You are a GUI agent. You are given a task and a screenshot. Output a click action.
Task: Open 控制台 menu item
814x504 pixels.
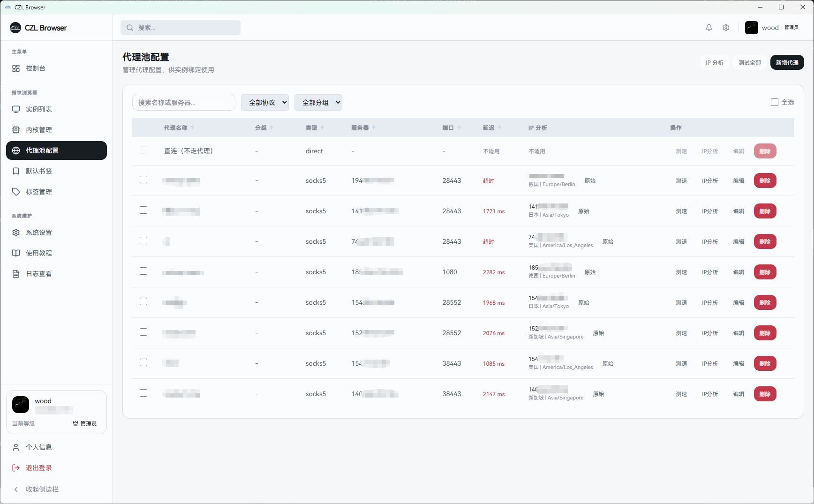(56, 68)
